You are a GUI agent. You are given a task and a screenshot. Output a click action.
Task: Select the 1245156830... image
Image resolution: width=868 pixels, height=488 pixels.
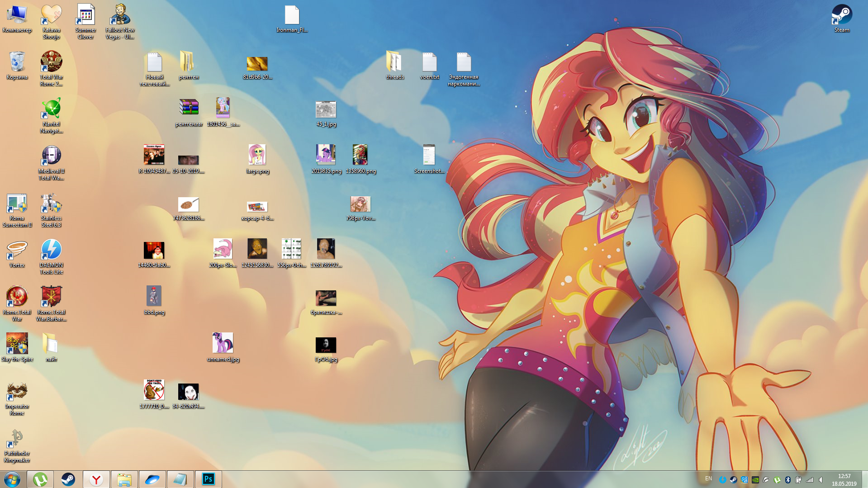pos(257,254)
